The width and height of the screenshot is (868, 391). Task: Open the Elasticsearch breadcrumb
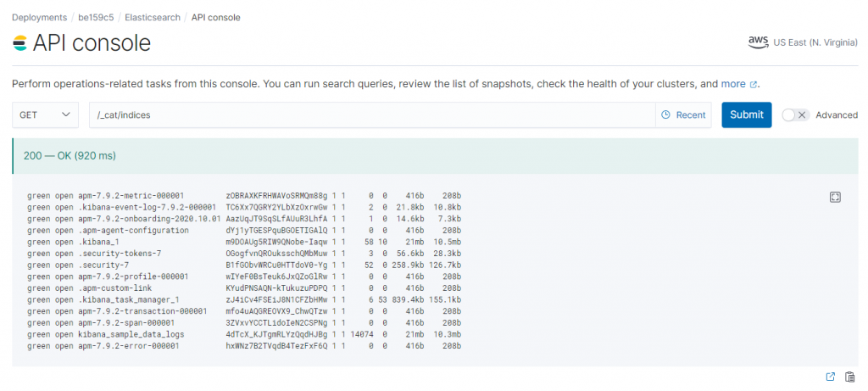[153, 17]
